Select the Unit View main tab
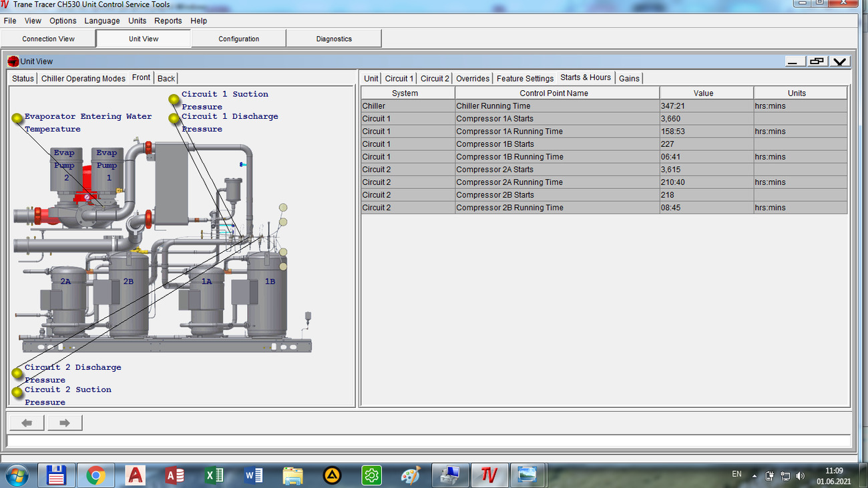868x488 pixels. point(144,38)
